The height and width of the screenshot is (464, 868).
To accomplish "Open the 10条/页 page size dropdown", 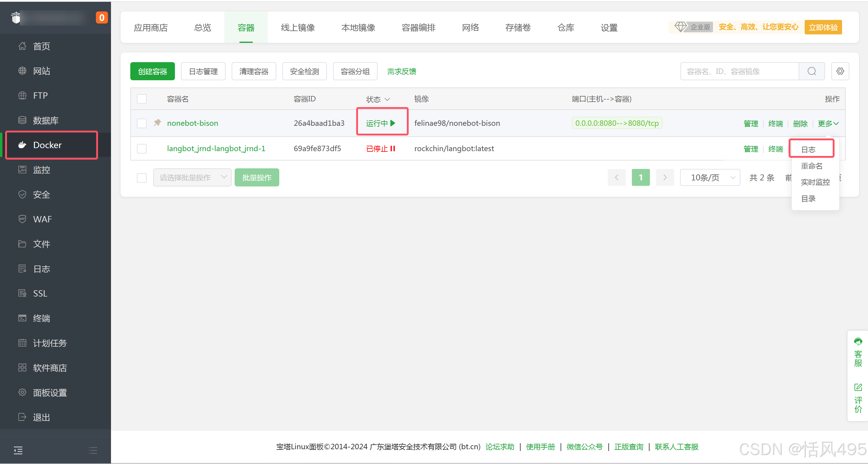I will point(710,178).
